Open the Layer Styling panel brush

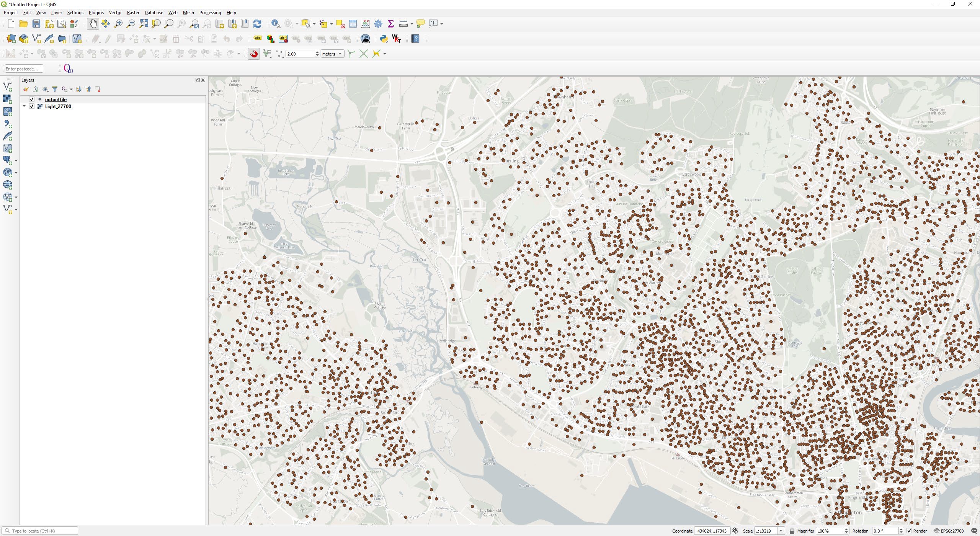[26, 89]
